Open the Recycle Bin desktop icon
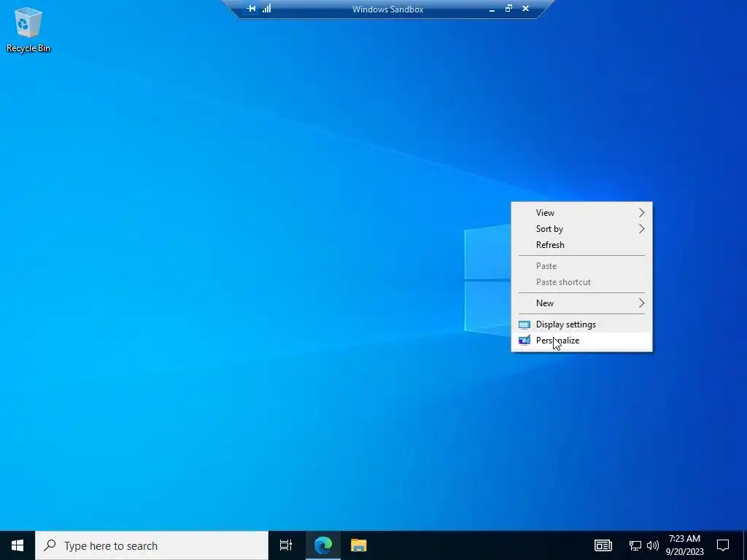747x560 pixels. pyautogui.click(x=28, y=29)
